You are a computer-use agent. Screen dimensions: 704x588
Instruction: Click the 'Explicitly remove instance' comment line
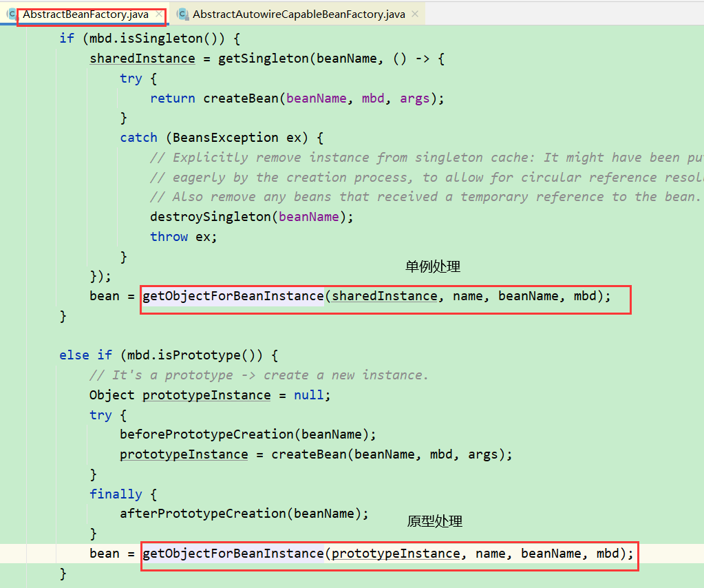click(x=427, y=158)
